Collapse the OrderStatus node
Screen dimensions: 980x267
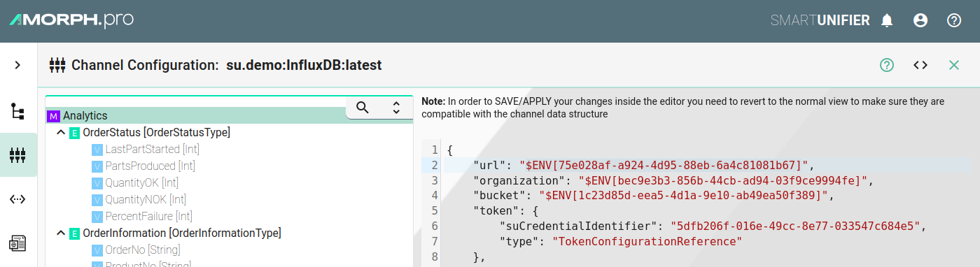[61, 133]
